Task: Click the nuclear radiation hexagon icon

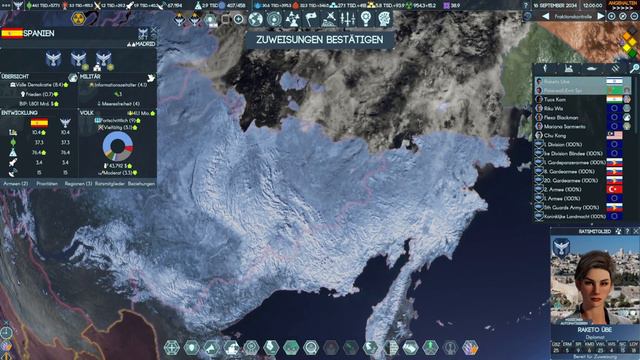Action: (78, 18)
